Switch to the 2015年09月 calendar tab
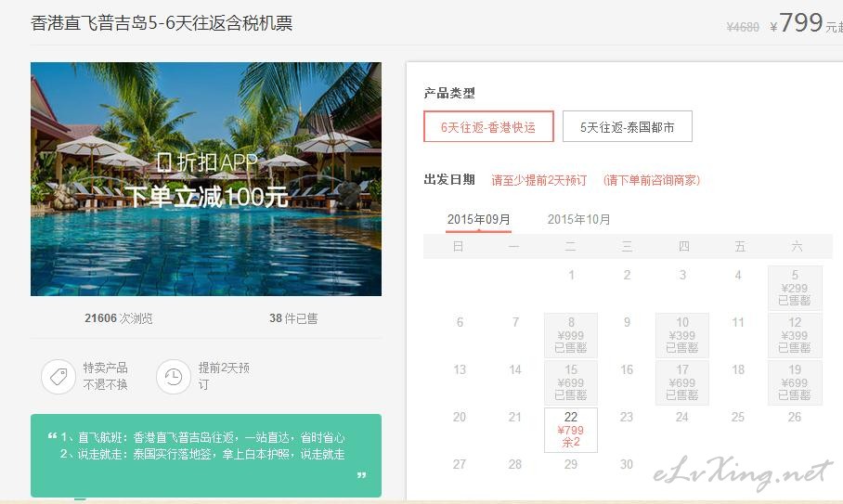This screenshot has width=843, height=504. click(478, 219)
